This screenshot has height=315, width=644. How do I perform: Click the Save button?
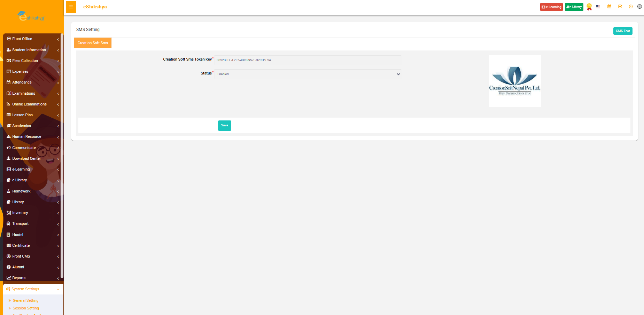click(x=224, y=125)
